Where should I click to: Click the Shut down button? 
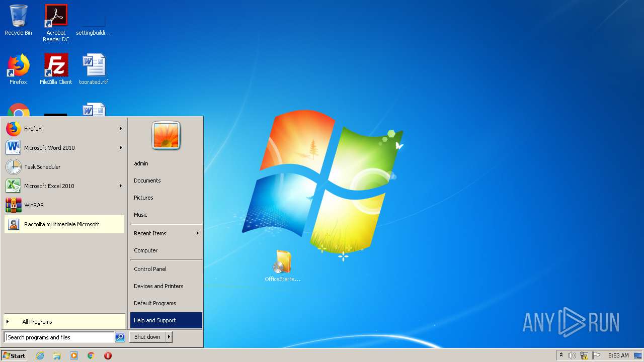(x=147, y=337)
